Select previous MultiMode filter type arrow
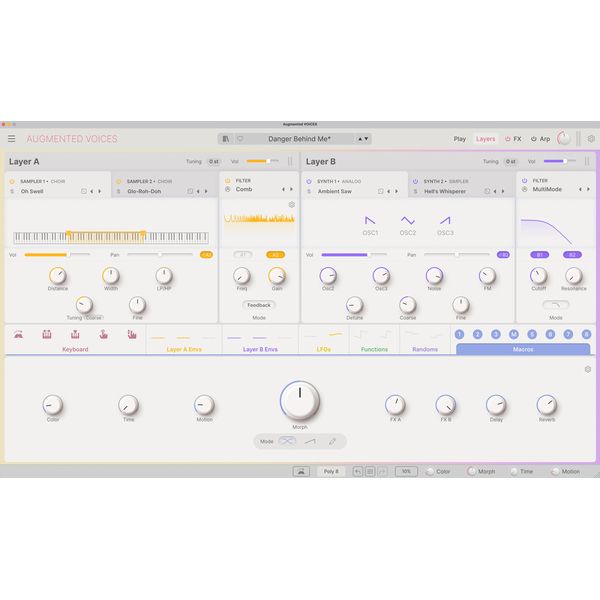 [x=580, y=189]
